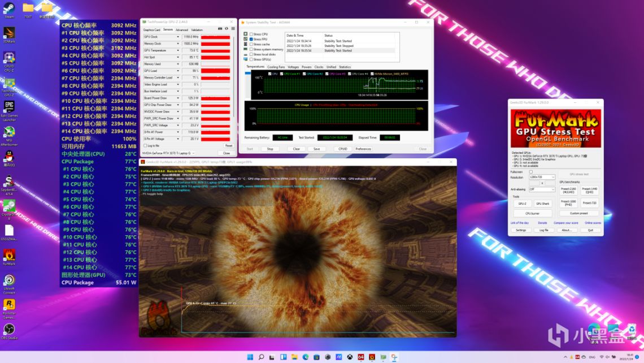
Task: Open FurMark Anti-aliasing dropdown
Action: coord(542,189)
